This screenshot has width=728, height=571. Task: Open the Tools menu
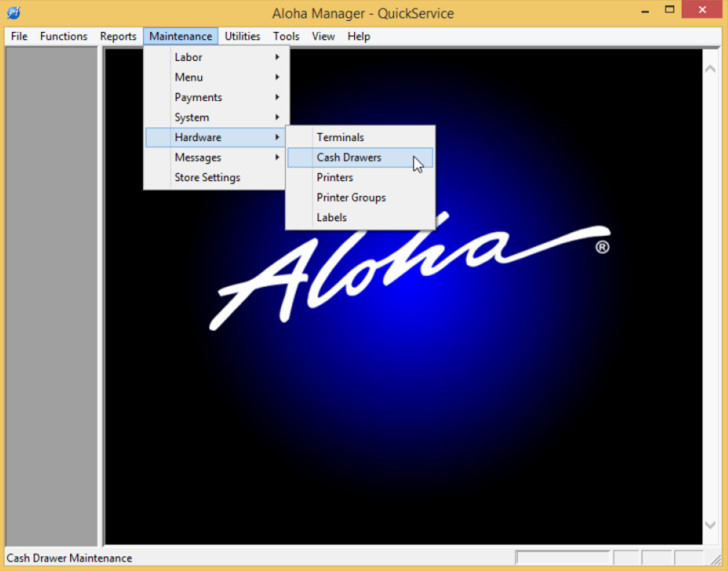point(286,36)
